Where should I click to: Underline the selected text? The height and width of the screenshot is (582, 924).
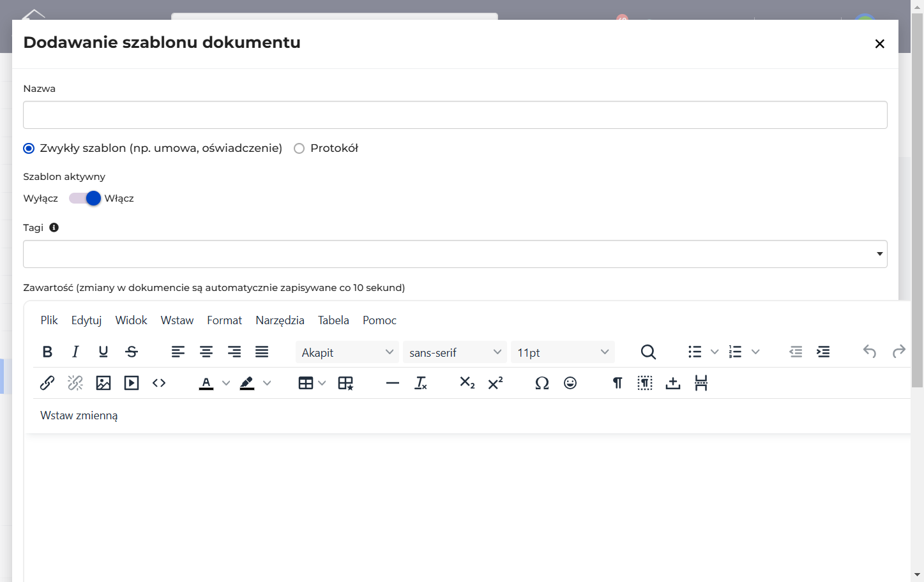(x=103, y=352)
